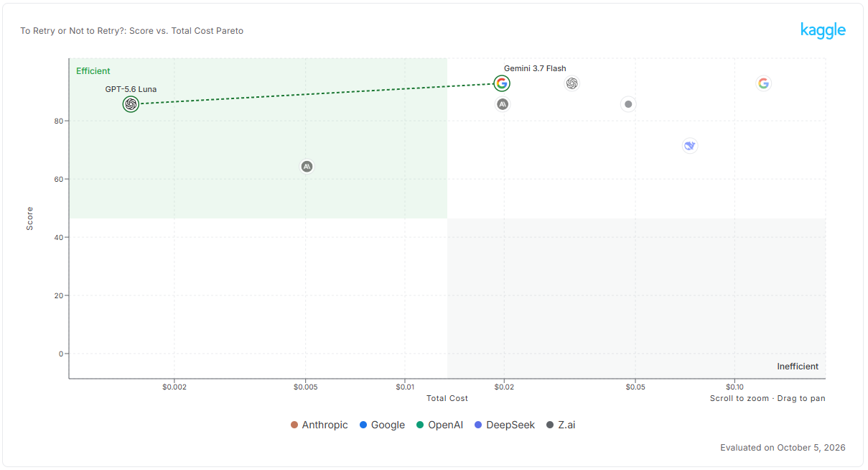Select the Anthropic point scoring about 64

307,167
